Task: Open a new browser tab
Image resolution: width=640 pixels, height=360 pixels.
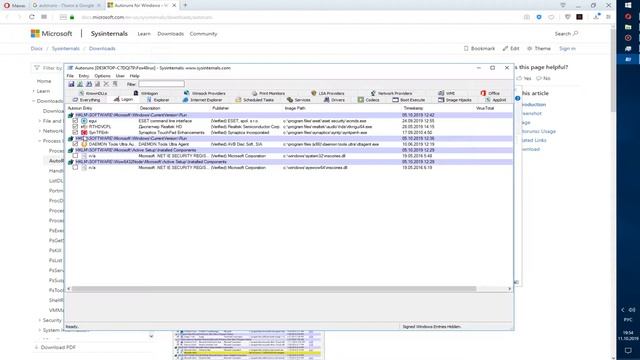Action: (185, 5)
